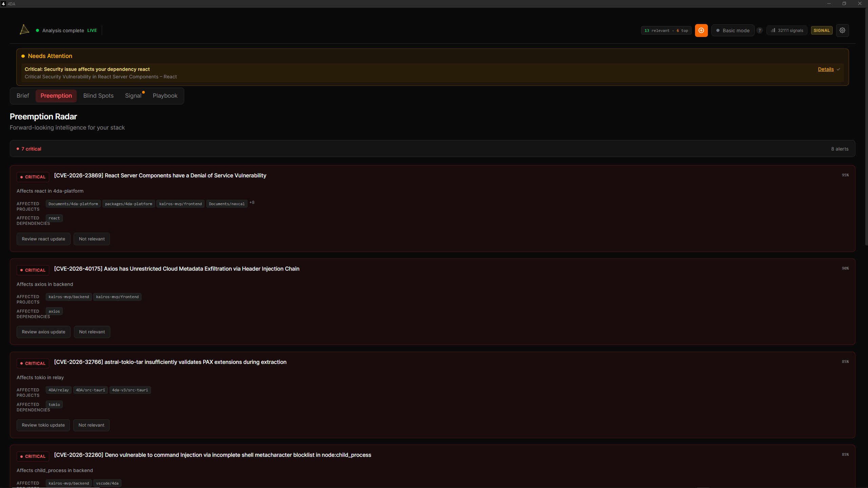868x488 pixels.
Task: Click the help question mark icon
Action: [759, 30]
